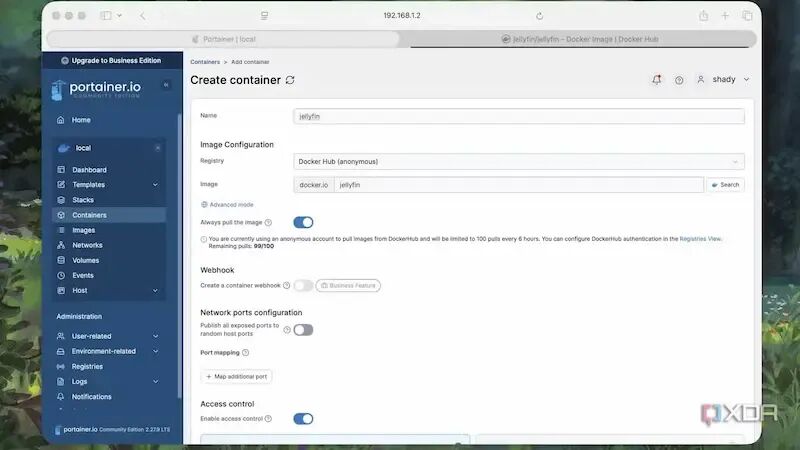This screenshot has width=800, height=450.
Task: Click the Business Feature badge
Action: tap(348, 286)
